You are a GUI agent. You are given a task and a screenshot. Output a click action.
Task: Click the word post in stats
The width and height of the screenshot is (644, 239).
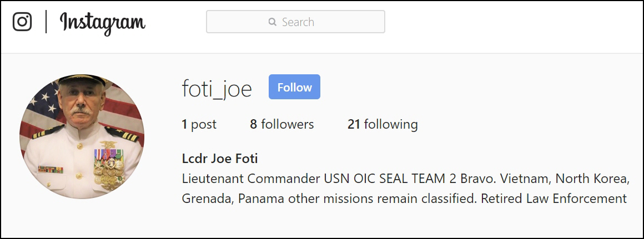(204, 124)
